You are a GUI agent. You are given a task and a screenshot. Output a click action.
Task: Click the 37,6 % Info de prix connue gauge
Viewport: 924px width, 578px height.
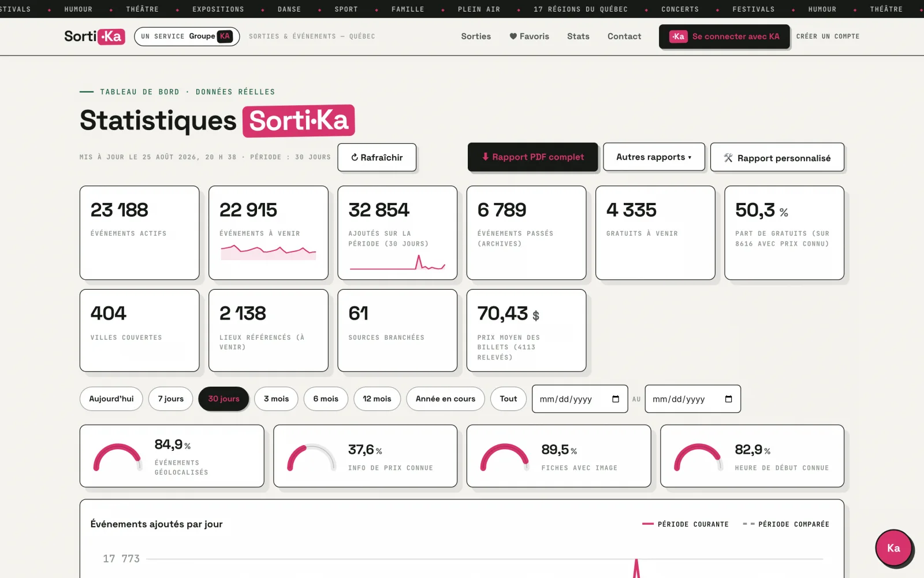(x=366, y=456)
